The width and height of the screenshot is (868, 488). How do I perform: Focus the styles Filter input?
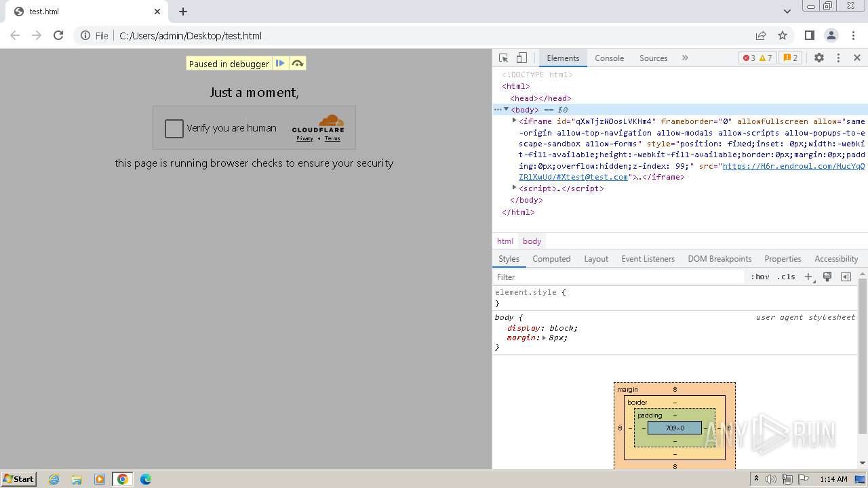[x=618, y=277]
